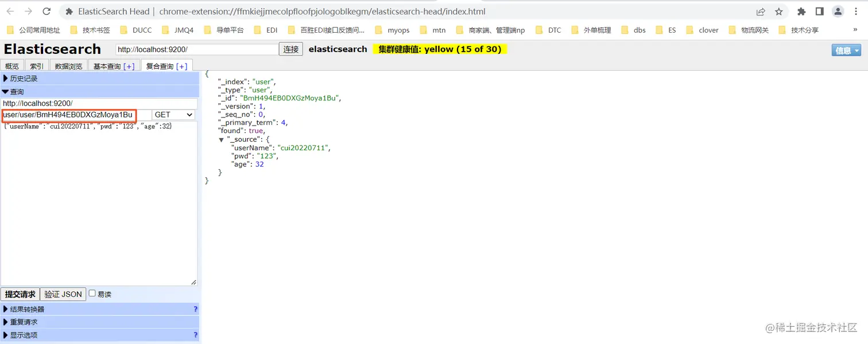Select the 复合查询 tab

(x=160, y=66)
